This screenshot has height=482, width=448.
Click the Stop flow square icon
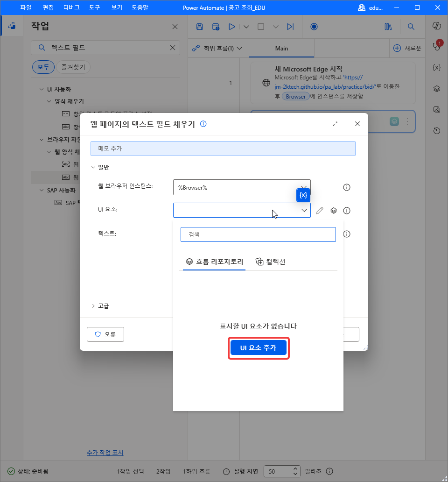(261, 27)
